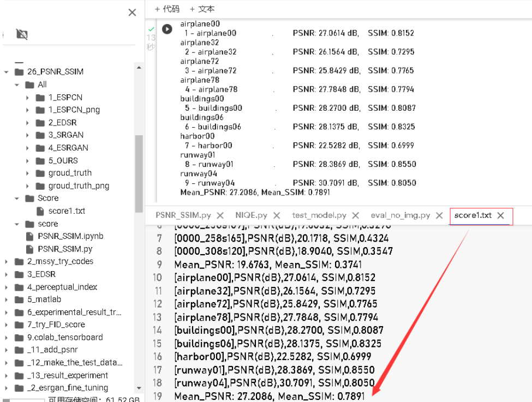Image resolution: width=532 pixels, height=402 pixels.
Task: Switch to the PSNR_SSIM.py editor tab
Action: click(183, 215)
